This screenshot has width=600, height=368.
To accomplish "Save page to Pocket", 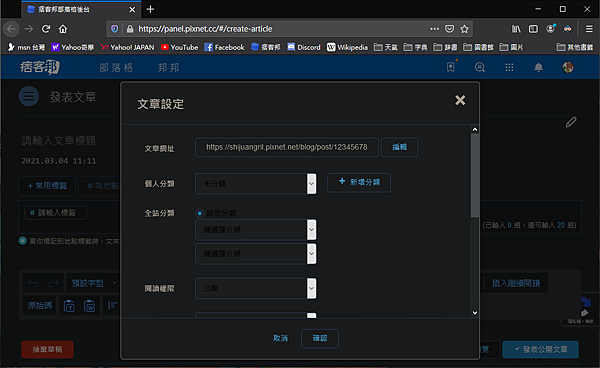I will [x=450, y=29].
